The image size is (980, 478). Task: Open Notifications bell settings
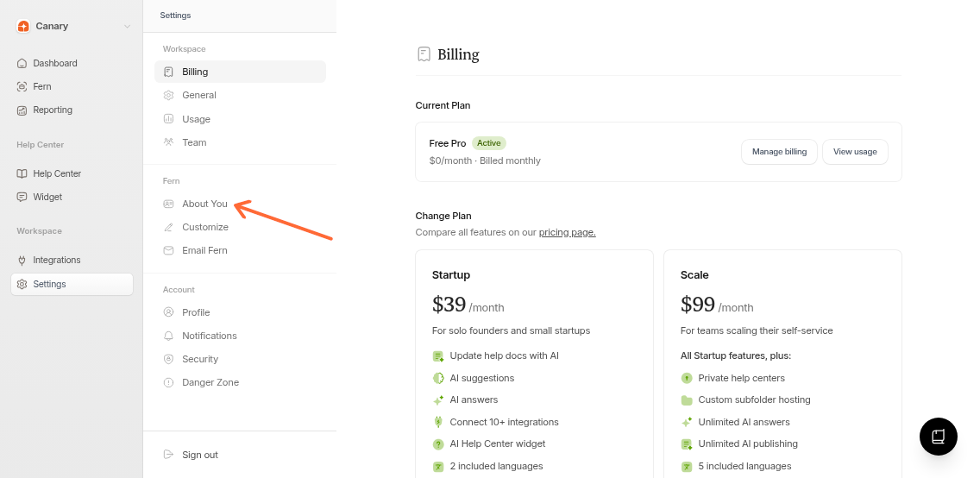coord(209,336)
